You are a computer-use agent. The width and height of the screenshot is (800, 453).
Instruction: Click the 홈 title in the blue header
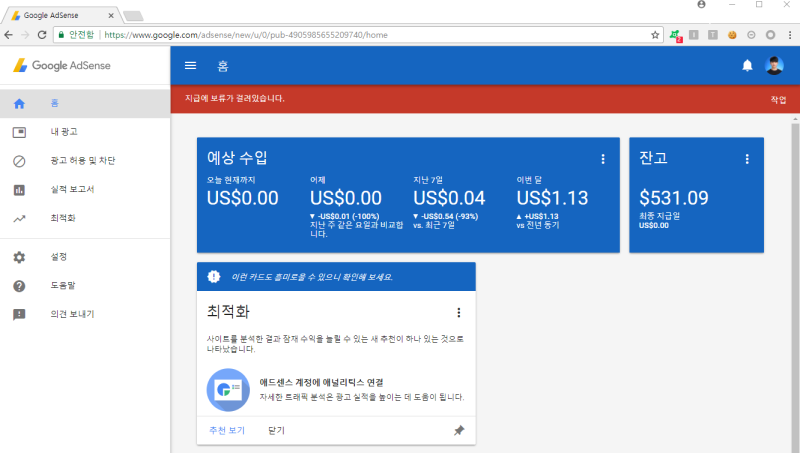coord(223,66)
